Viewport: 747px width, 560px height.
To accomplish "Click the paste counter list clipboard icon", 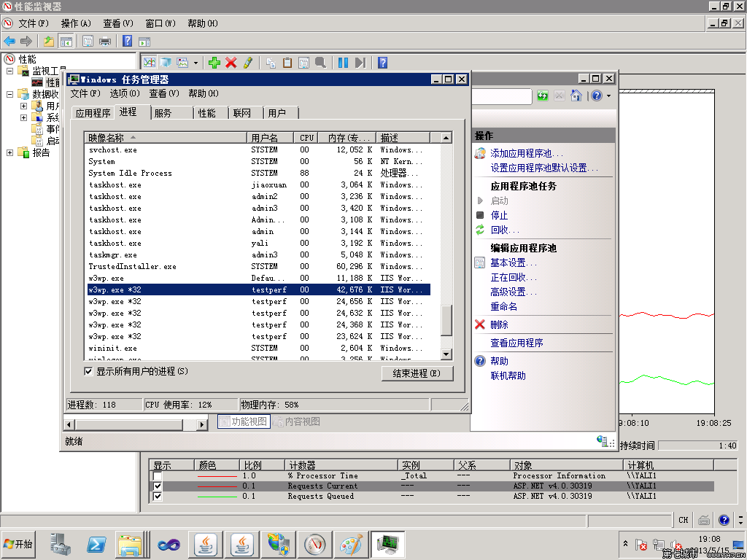I will [287, 63].
